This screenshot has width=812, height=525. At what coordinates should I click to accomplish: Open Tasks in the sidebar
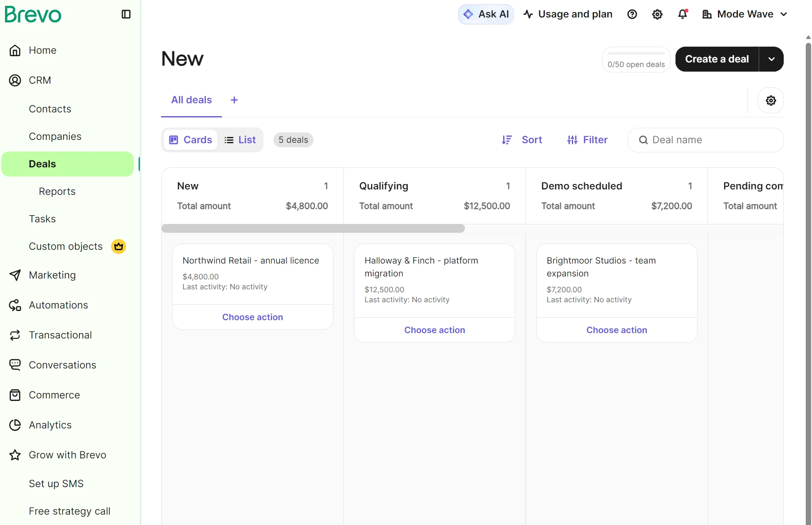click(x=42, y=219)
